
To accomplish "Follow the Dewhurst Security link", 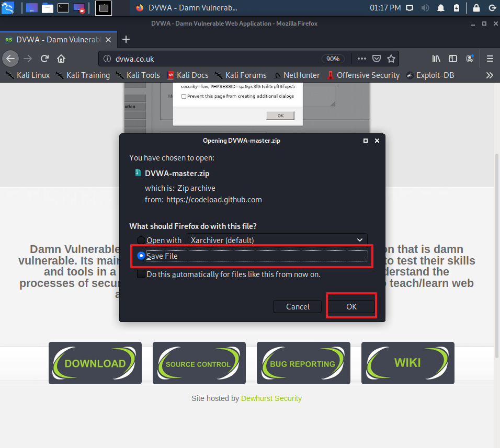I will 271,398.
